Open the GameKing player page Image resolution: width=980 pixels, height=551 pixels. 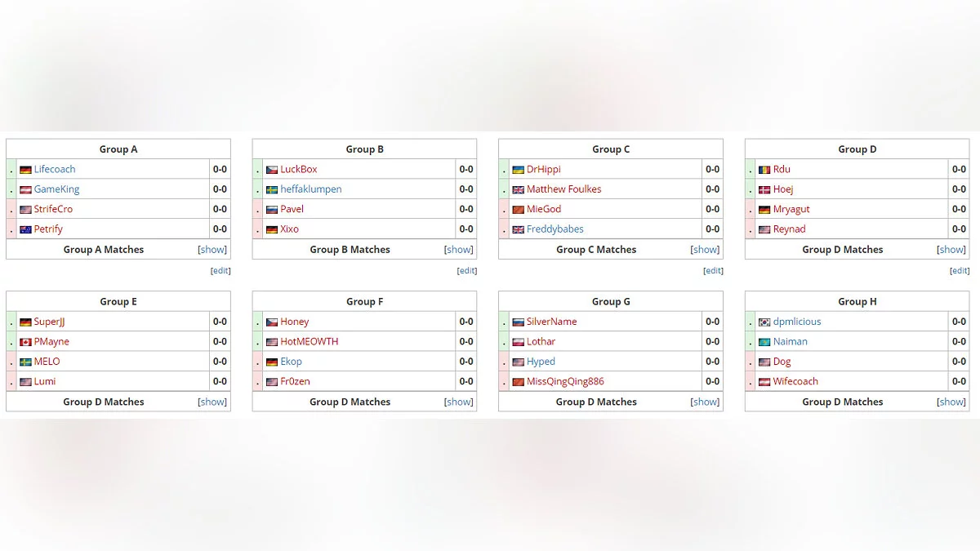(56, 189)
